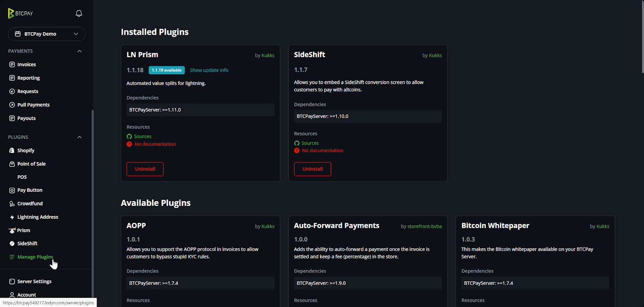644x307 pixels.
Task: Select the Prism icon in sidebar
Action: click(x=12, y=230)
